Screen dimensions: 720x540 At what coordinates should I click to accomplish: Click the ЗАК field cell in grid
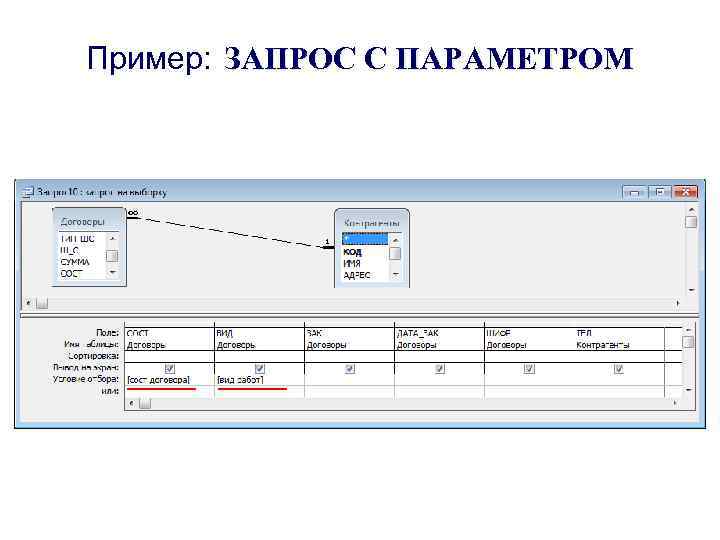pyautogui.click(x=349, y=333)
